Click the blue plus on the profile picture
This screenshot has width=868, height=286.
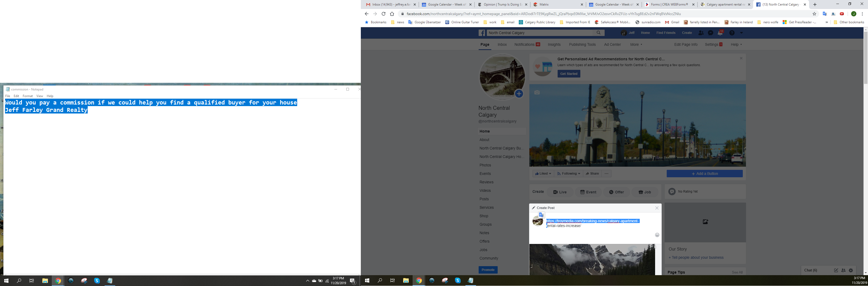coord(519,94)
